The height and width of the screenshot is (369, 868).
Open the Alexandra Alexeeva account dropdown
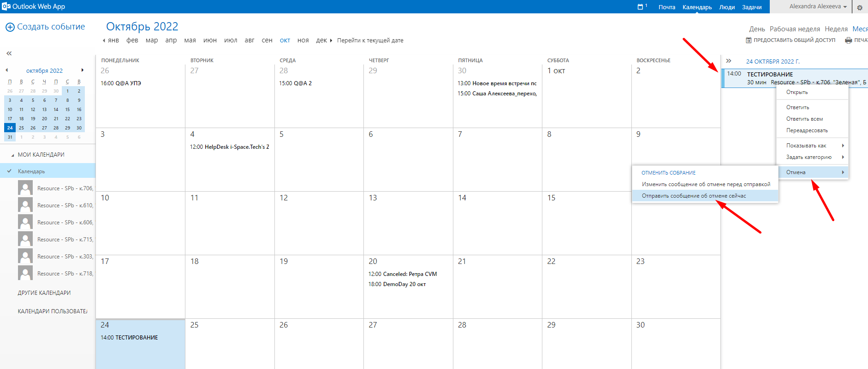pos(818,6)
